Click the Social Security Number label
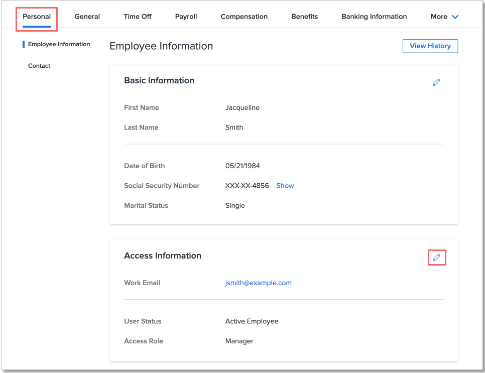 (x=162, y=186)
